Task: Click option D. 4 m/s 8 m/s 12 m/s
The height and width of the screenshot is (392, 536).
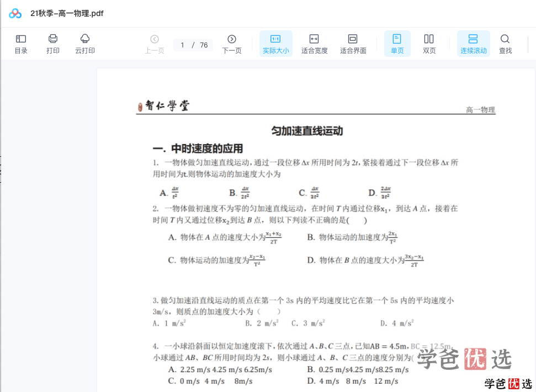Action: [x=352, y=381]
